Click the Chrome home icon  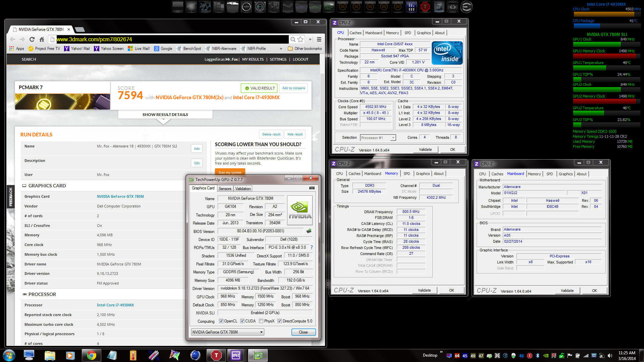point(42,39)
